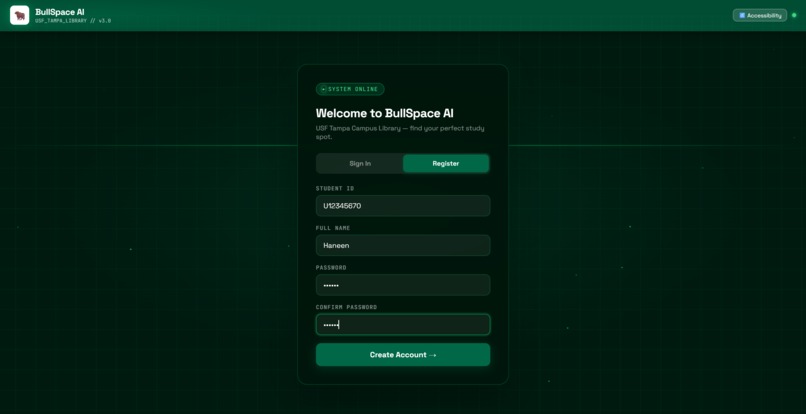Click the BullSpace AI bull logo icon

(20, 15)
